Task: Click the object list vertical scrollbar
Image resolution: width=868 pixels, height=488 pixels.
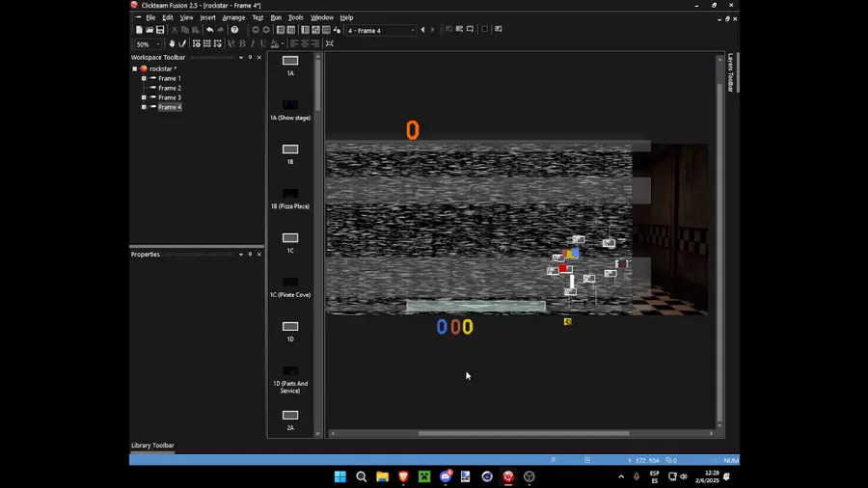Action: click(x=317, y=85)
